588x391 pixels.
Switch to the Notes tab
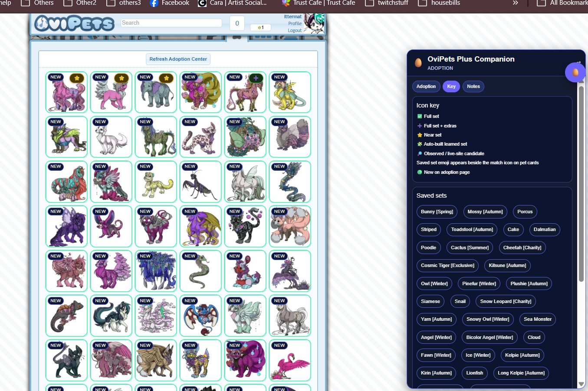tap(473, 86)
